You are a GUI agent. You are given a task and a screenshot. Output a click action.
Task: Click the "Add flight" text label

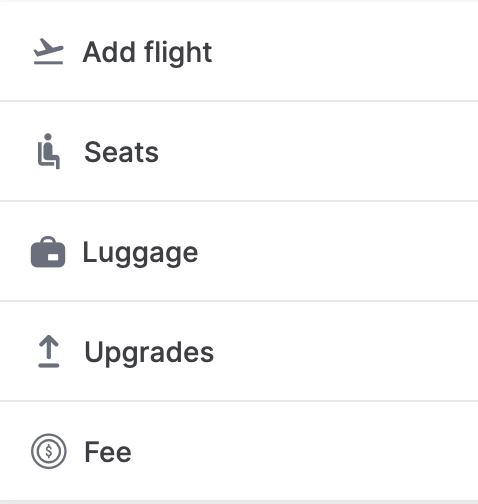(147, 53)
